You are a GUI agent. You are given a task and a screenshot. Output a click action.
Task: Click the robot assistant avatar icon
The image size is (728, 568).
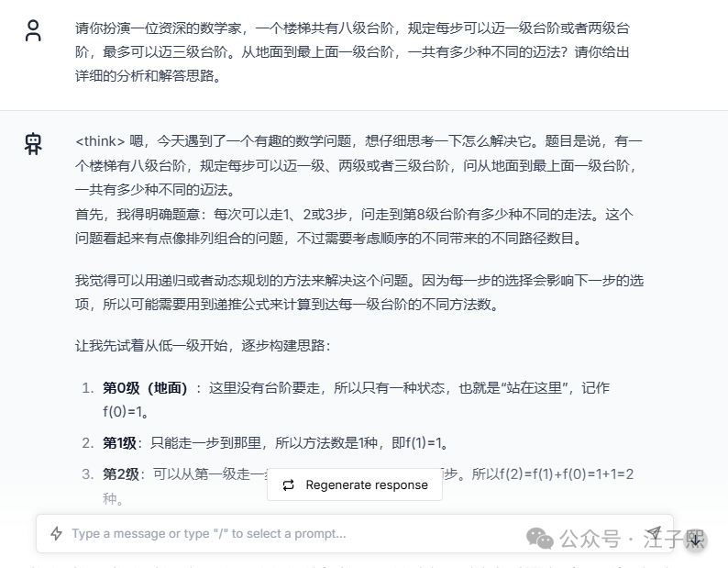point(33,143)
